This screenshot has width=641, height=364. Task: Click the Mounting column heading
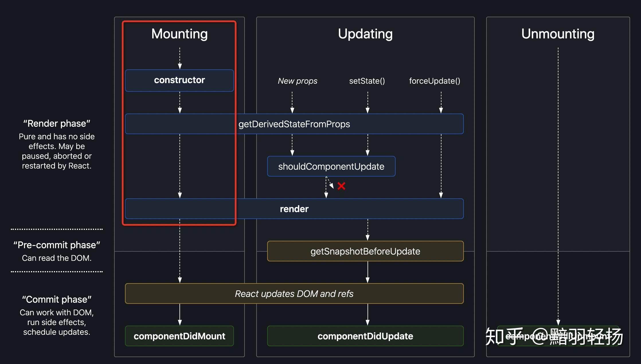pyautogui.click(x=179, y=34)
